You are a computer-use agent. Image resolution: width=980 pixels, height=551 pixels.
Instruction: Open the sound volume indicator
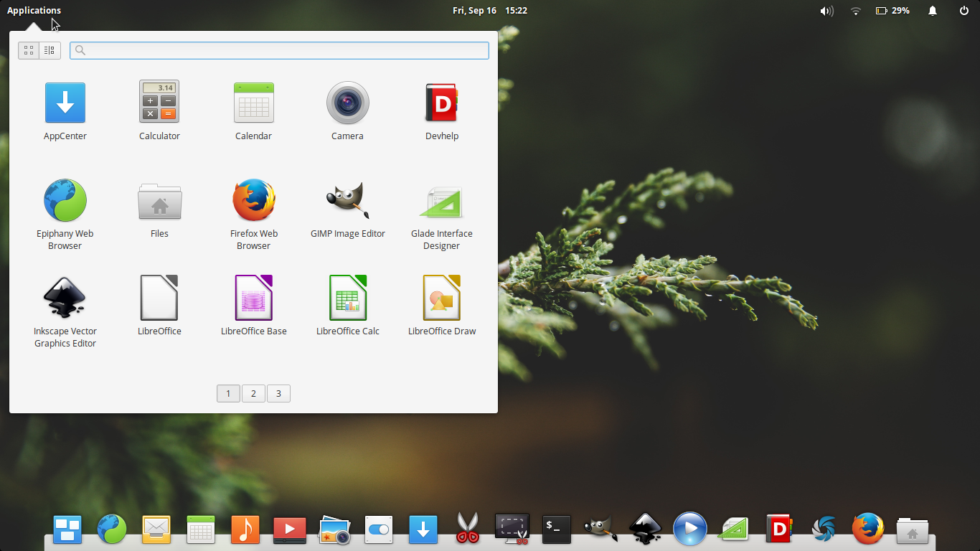point(827,11)
